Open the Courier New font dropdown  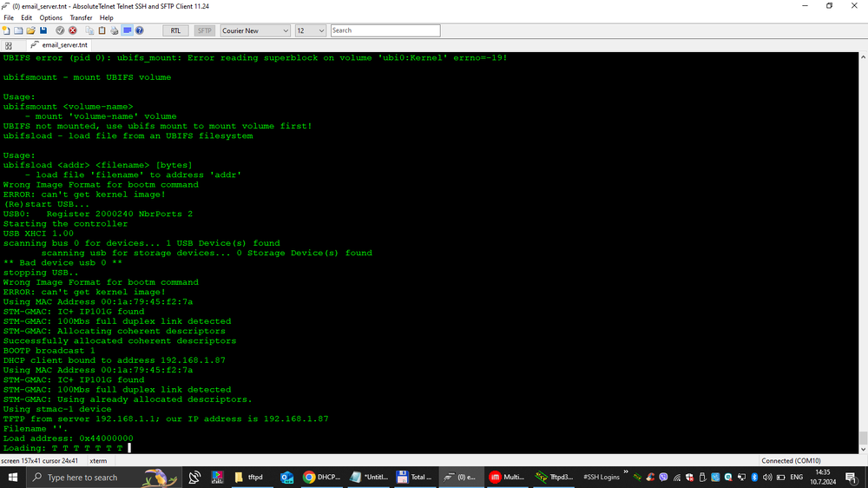[255, 30]
